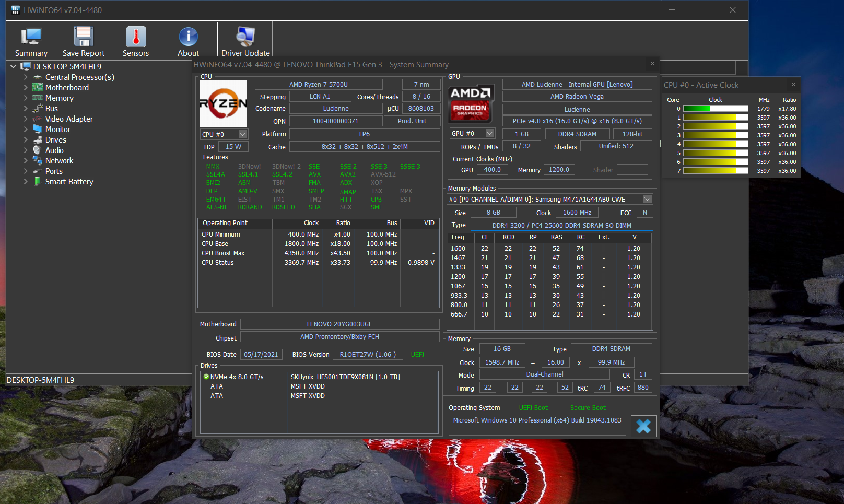The width and height of the screenshot is (844, 504).
Task: Expand the Drives tree node
Action: (26, 140)
